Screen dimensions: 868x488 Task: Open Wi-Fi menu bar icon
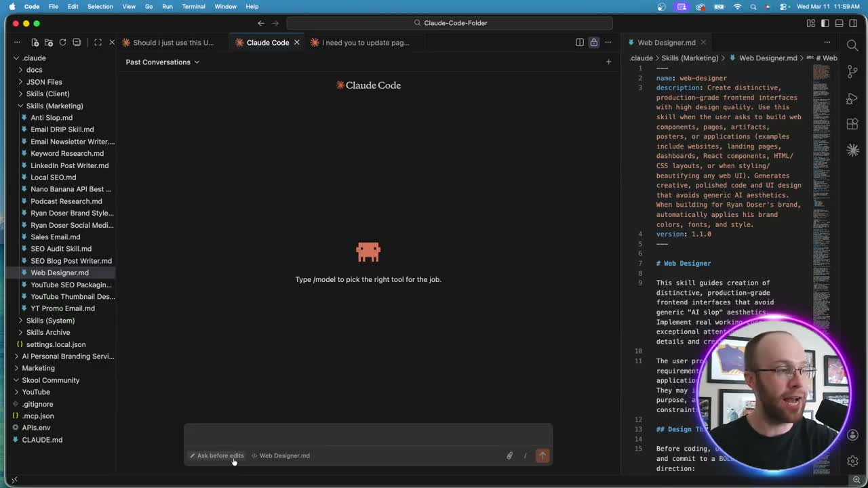coord(737,6)
